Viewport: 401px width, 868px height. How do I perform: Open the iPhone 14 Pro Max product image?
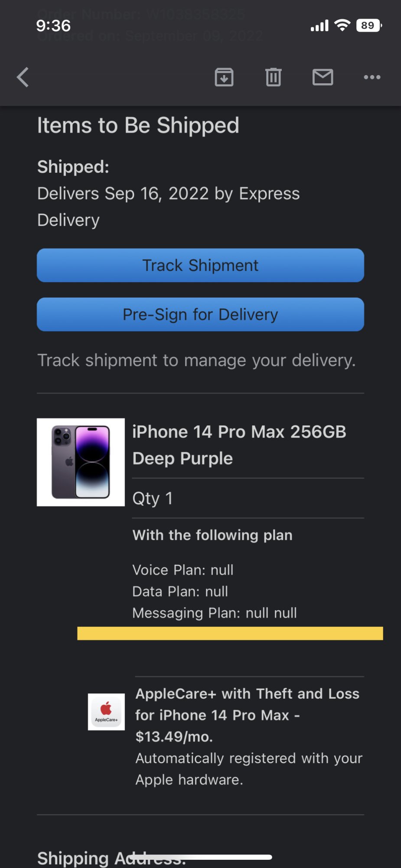(x=81, y=462)
